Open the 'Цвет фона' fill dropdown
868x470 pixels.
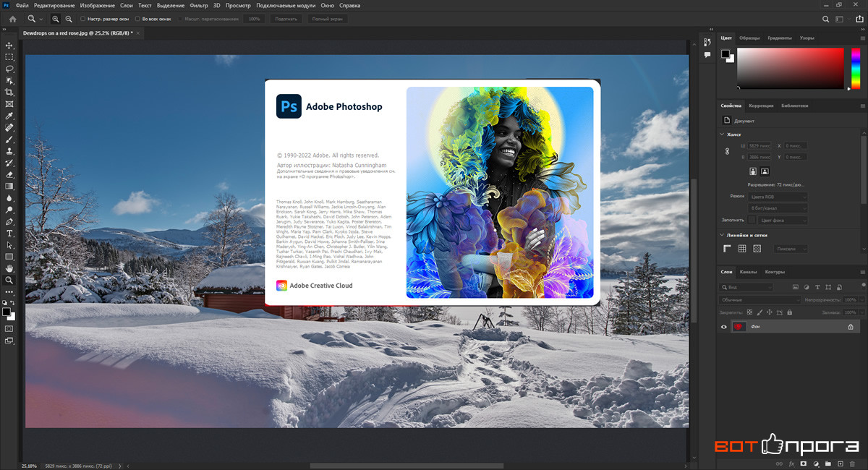783,220
